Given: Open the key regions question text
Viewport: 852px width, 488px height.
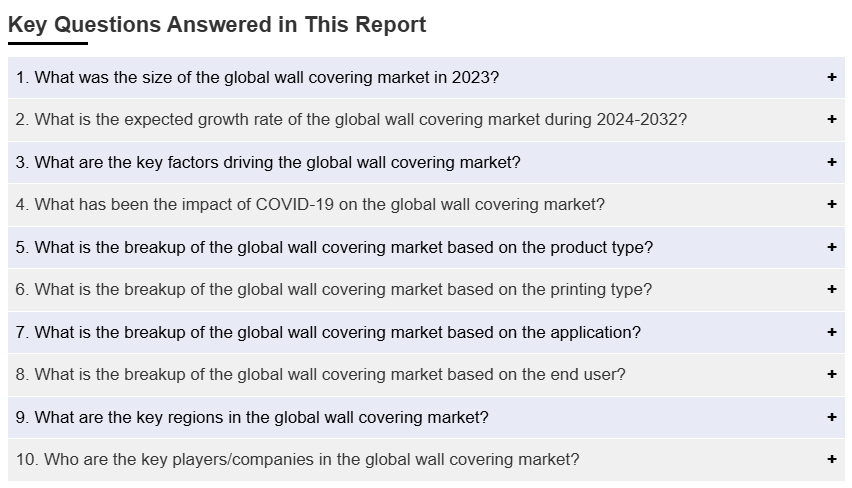Looking at the screenshot, I should pyautogui.click(x=252, y=417).
